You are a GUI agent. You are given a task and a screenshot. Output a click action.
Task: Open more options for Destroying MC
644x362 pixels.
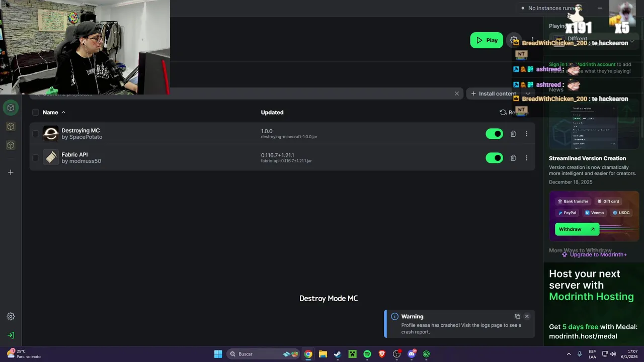click(527, 134)
